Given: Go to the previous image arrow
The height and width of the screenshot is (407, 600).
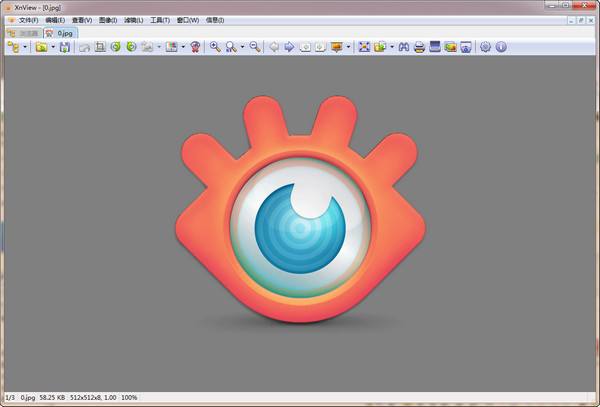Looking at the screenshot, I should pos(274,47).
